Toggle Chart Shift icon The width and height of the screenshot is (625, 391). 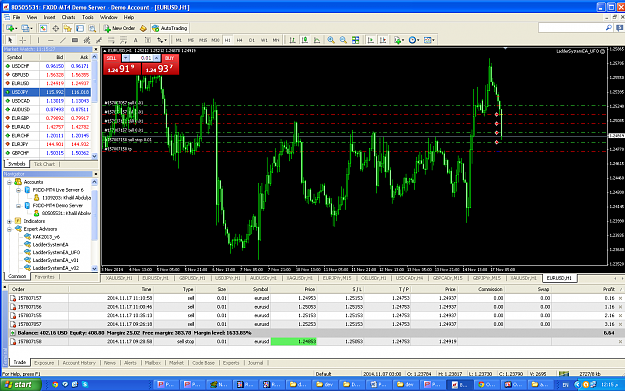(x=383, y=40)
